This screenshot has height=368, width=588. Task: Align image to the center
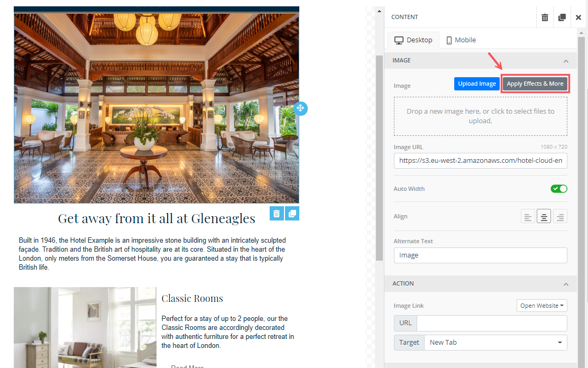pyautogui.click(x=544, y=216)
